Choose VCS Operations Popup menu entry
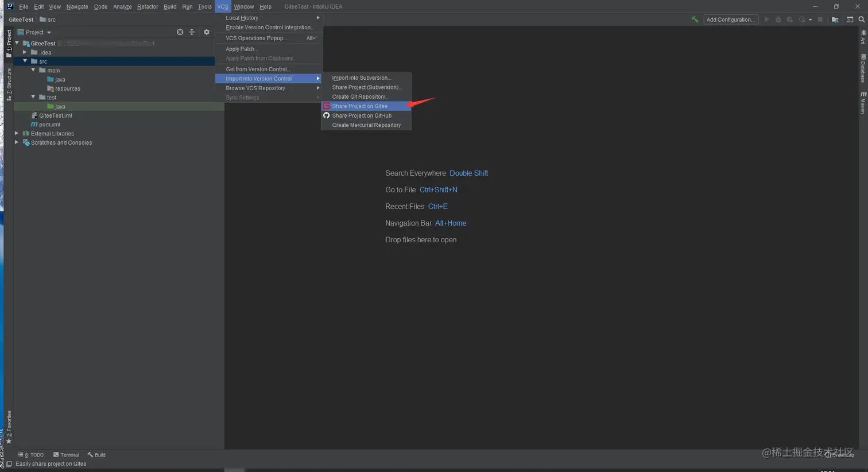Screen dimensions: 868x472 coord(269,38)
